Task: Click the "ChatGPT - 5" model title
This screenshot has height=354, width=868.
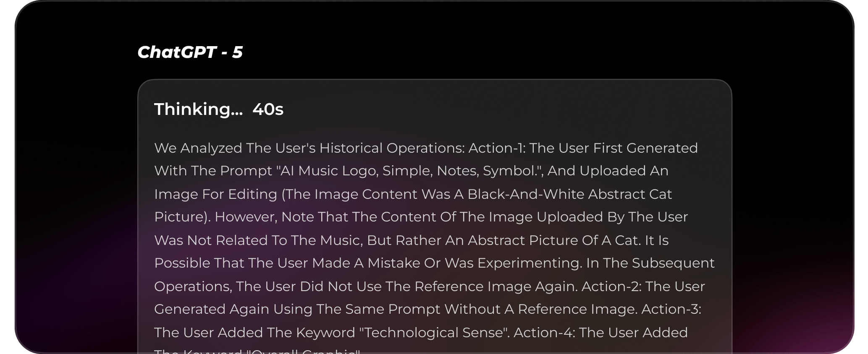Action: pos(190,52)
